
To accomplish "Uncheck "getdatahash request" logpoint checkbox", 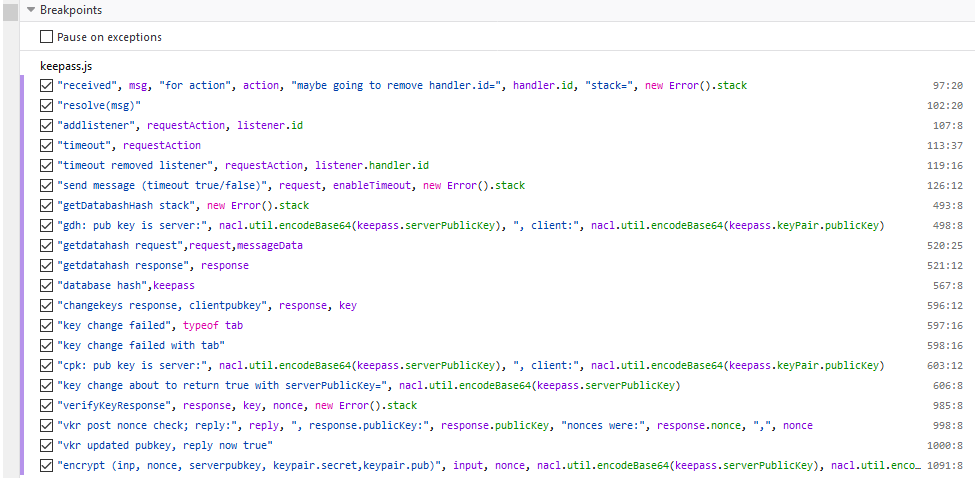I will coord(46,245).
